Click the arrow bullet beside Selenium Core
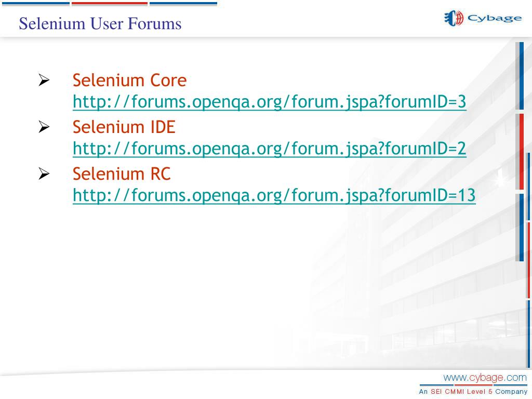 (44, 80)
